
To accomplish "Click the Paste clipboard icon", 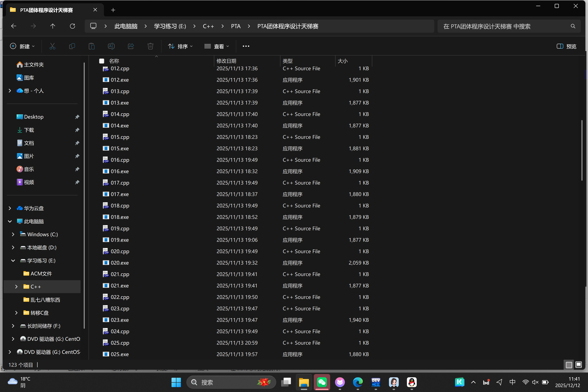I will 91,46.
